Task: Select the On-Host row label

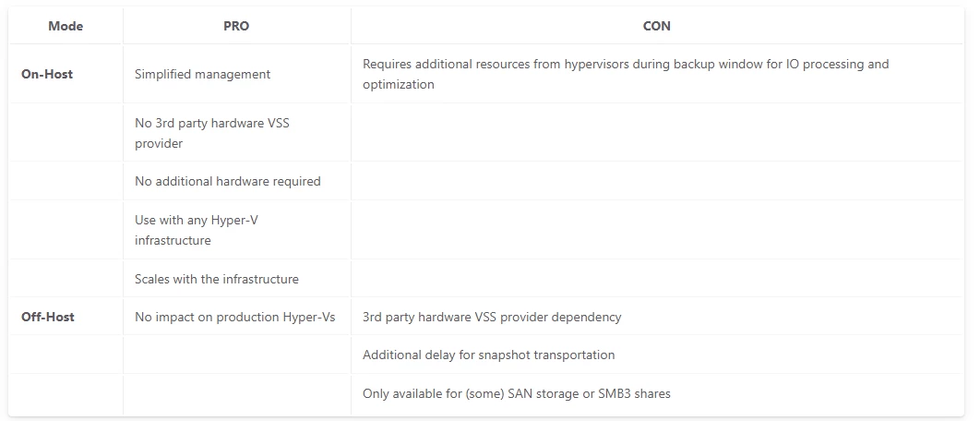Action: coord(47,74)
